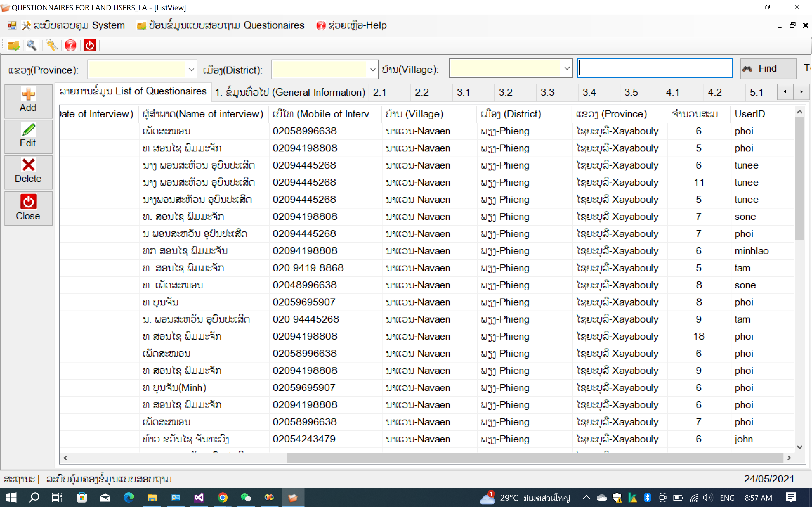This screenshot has height=507, width=812.
Task: Open the Questionaires menu
Action: [221, 26]
